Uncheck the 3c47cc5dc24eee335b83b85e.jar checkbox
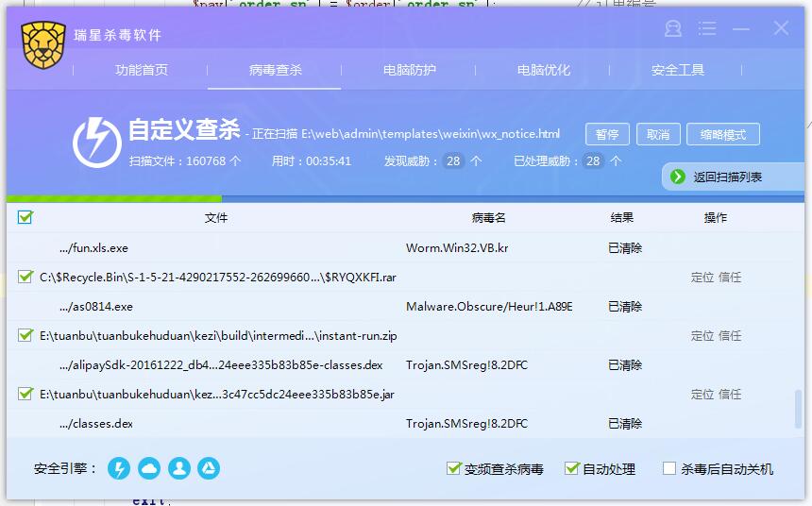This screenshot has height=506, width=812. (x=25, y=394)
